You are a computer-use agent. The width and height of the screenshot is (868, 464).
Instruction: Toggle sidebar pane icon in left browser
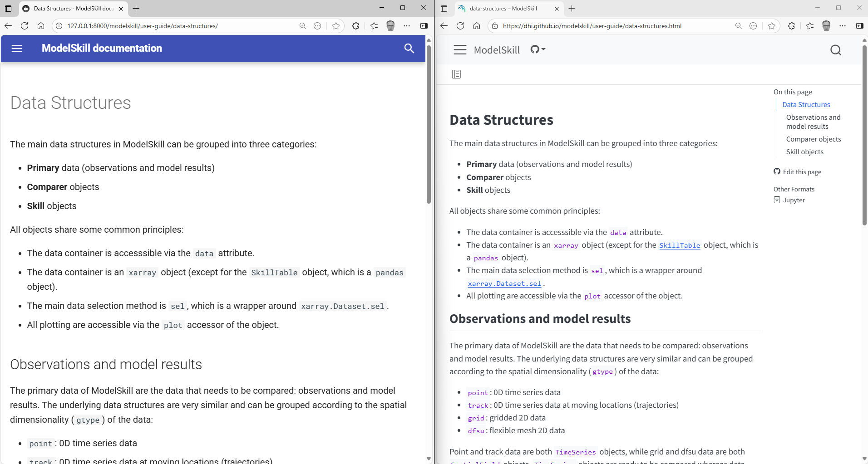coord(424,26)
